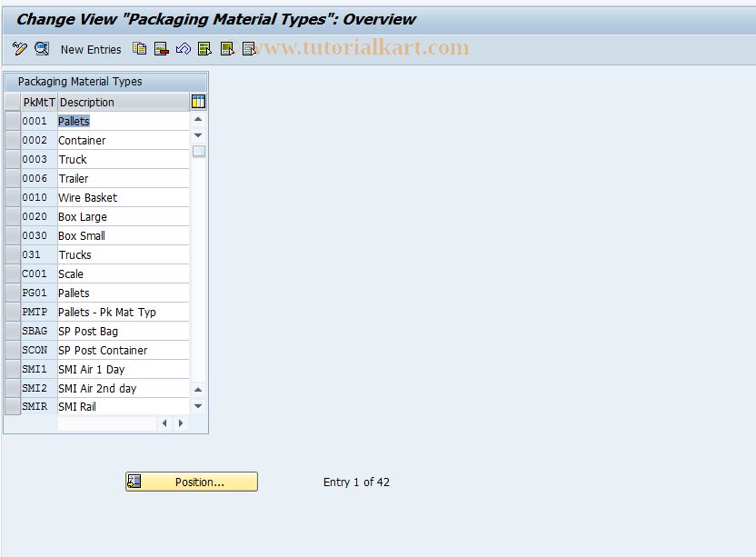Click the Find details magnifier icon
Image resolution: width=756 pixels, height=557 pixels.
(x=42, y=49)
